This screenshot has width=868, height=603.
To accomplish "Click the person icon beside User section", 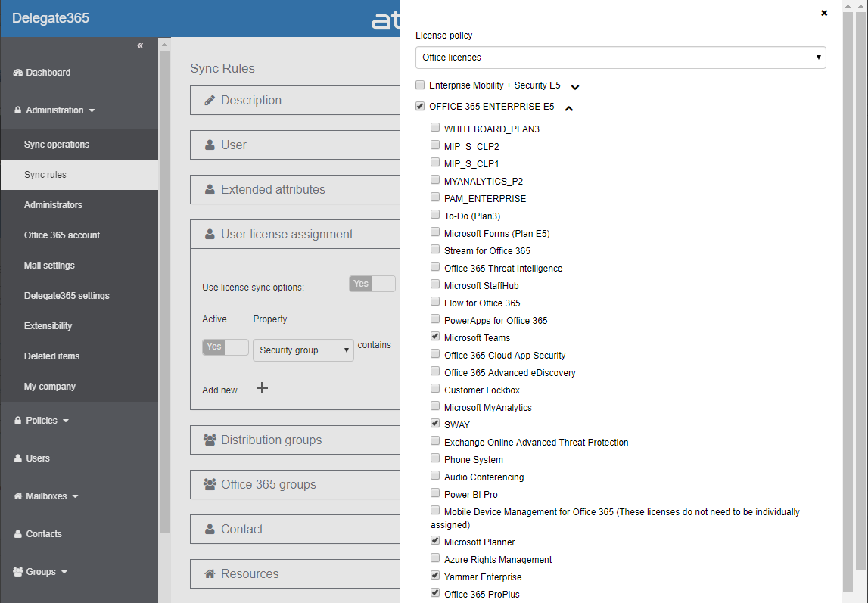I will coord(210,145).
